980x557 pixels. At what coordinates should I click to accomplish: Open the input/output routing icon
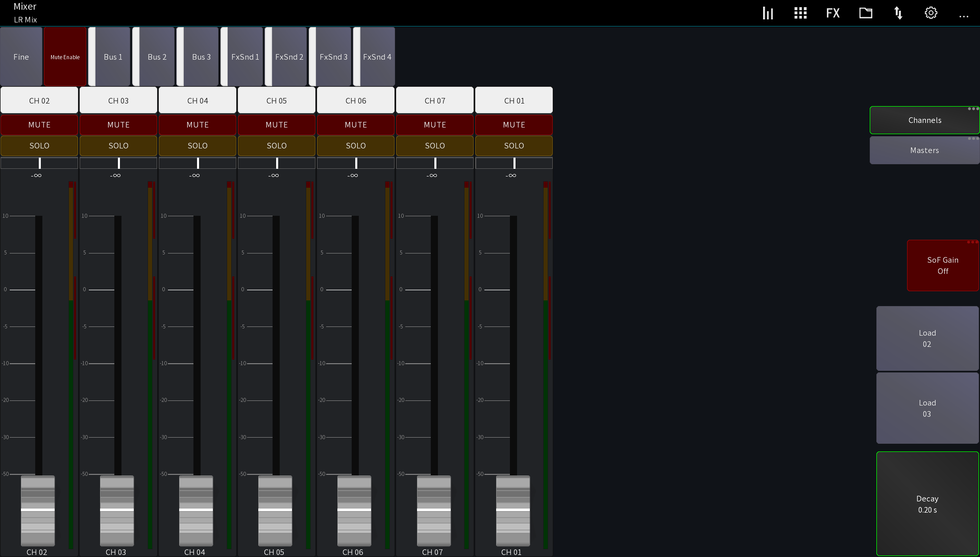coord(898,13)
